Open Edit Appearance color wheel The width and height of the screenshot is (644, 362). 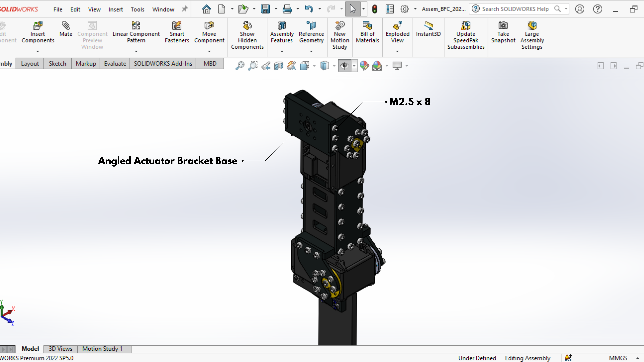pos(364,66)
